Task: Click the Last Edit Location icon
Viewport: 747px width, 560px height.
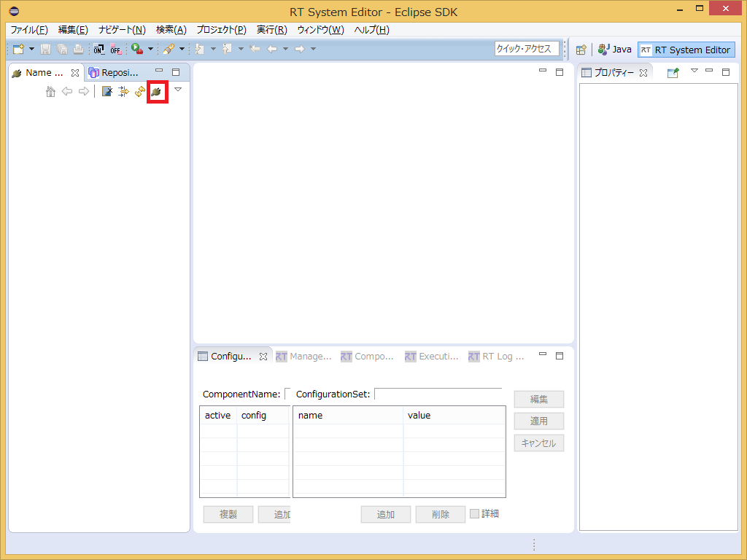Action: [x=255, y=49]
